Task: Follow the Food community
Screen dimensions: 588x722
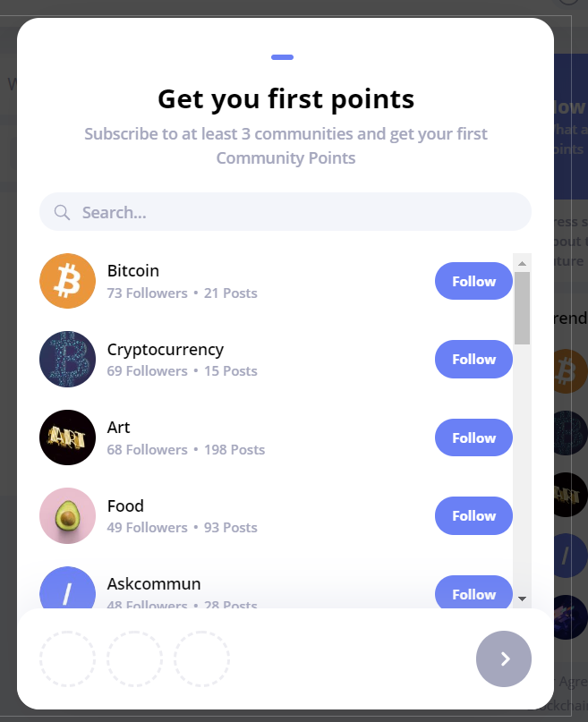Action: [473, 515]
